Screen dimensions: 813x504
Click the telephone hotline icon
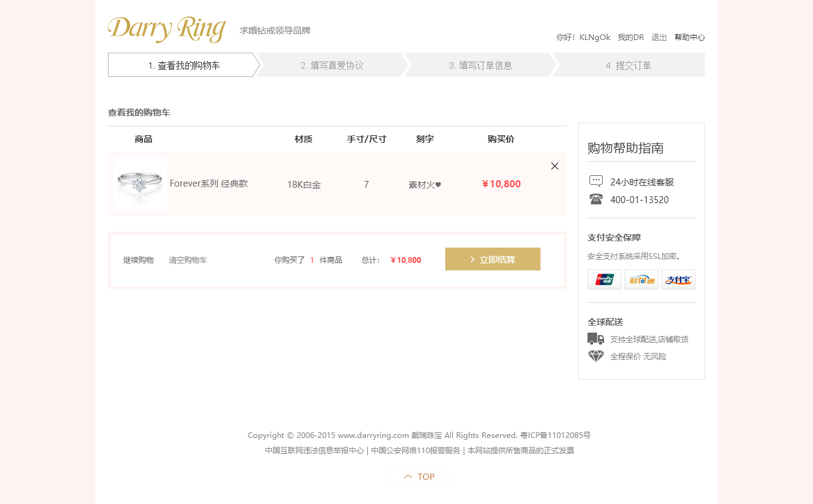[596, 199]
